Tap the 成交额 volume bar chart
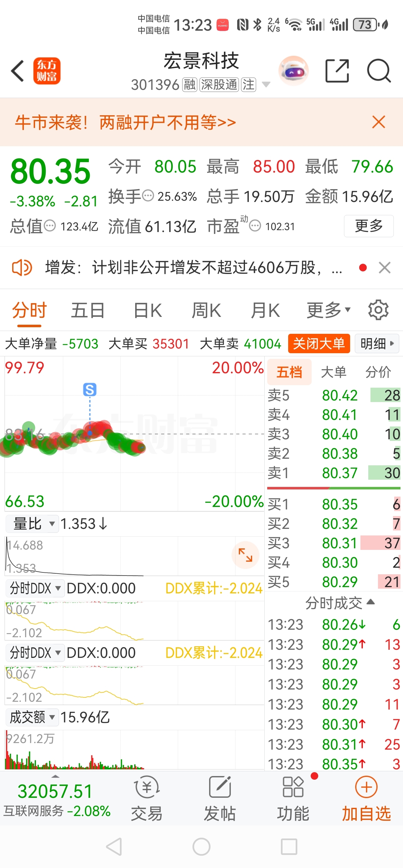 (x=134, y=750)
